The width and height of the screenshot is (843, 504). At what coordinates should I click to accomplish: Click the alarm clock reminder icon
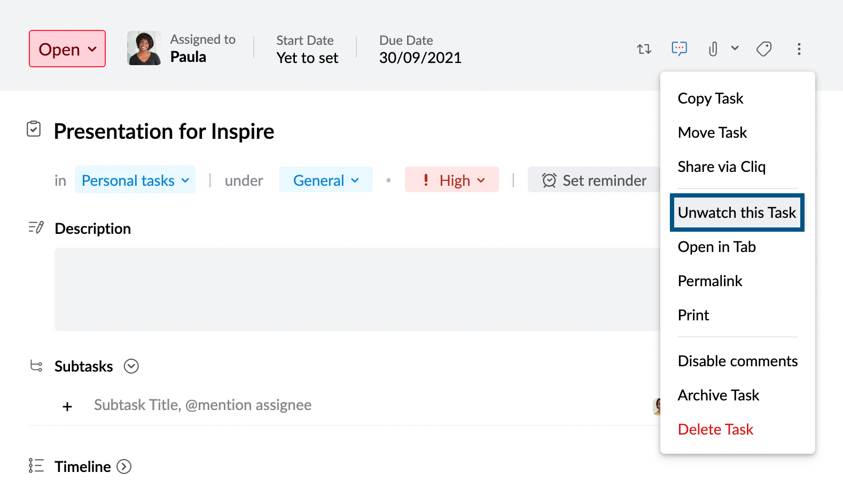point(549,180)
